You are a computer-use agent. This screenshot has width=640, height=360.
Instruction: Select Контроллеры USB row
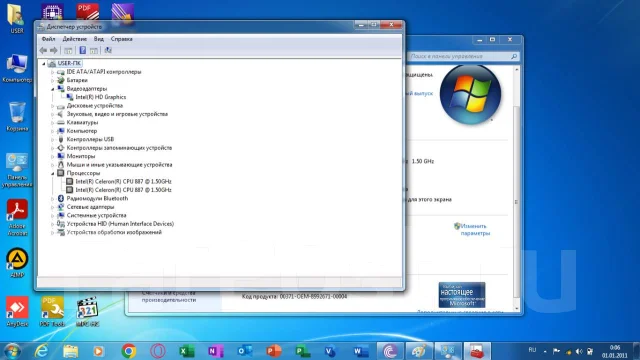click(90, 139)
